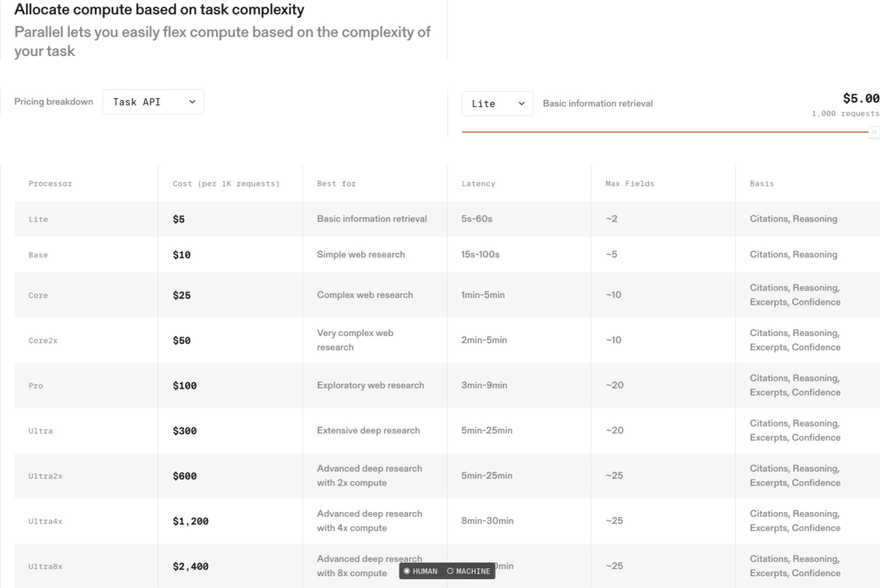Select the Ultra2x processor row name
The height and width of the screenshot is (588, 880).
coord(45,476)
